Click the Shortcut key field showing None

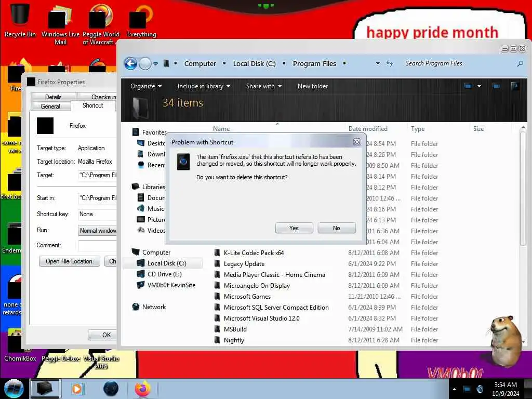tap(97, 214)
